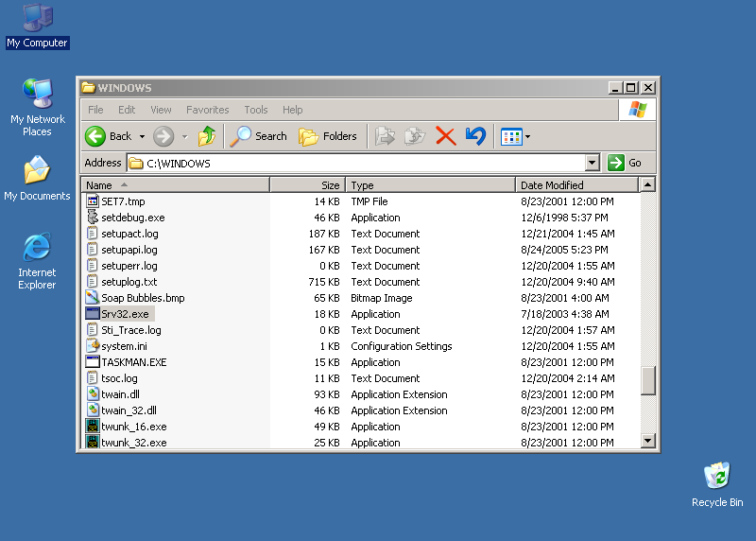Image resolution: width=756 pixels, height=541 pixels.
Task: Open the Help menu
Action: tap(292, 110)
